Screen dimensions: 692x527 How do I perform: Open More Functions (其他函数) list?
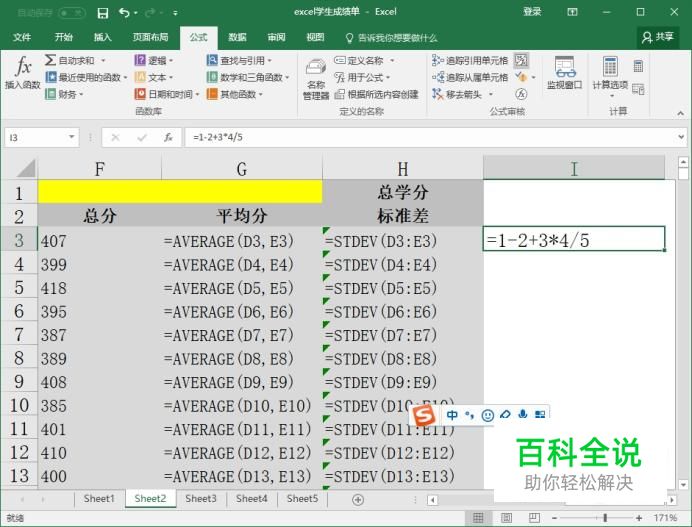pos(235,94)
